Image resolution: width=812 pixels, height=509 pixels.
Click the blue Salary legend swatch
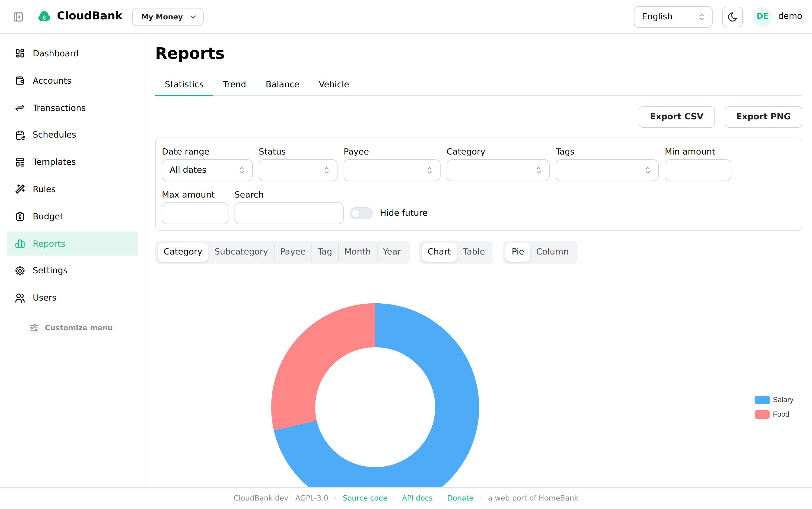point(762,400)
